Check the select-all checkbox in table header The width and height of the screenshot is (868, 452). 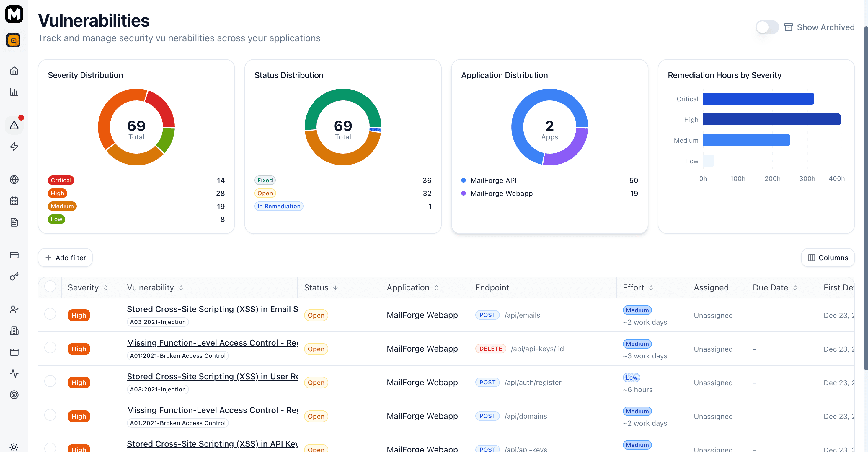pos(50,287)
